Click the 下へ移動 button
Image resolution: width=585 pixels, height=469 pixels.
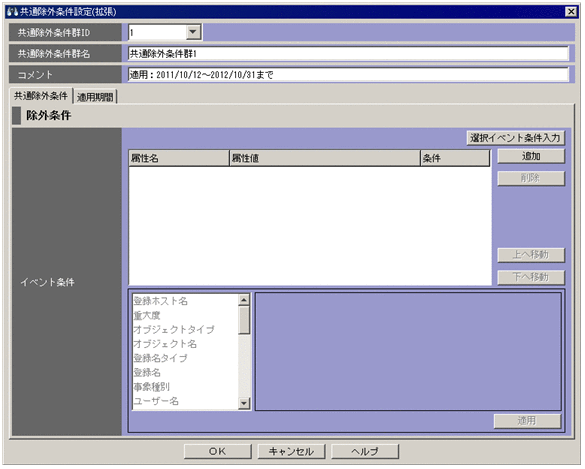click(x=531, y=277)
